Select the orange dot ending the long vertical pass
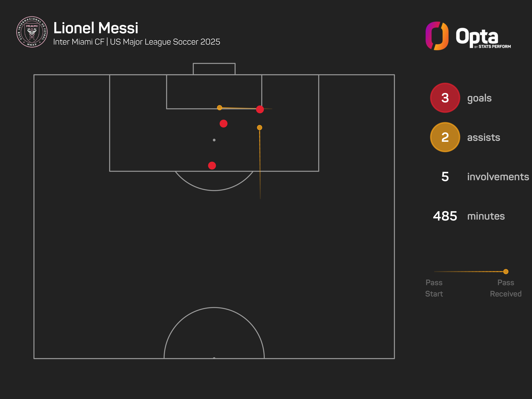The width and height of the screenshot is (532, 399). pos(259,127)
